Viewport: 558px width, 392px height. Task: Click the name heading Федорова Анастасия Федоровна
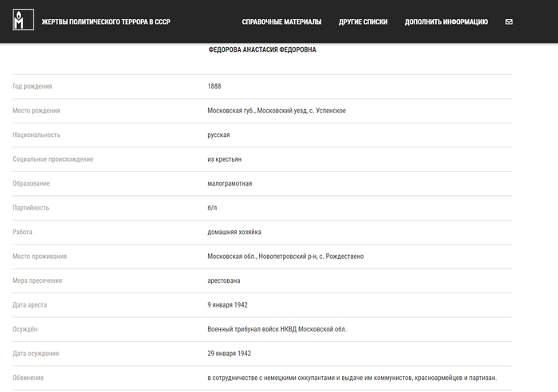pos(262,49)
